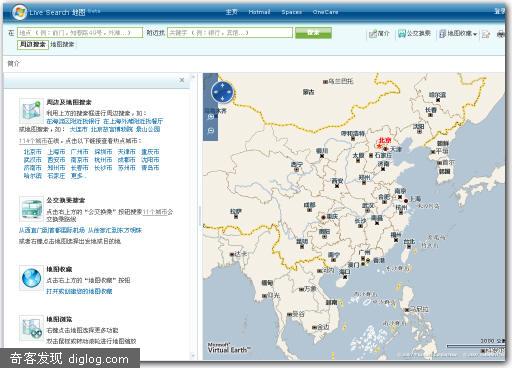Image resolution: width=512 pixels, height=368 pixels.
Task: Click the panel splitter handle beside the map
Action: point(200,216)
